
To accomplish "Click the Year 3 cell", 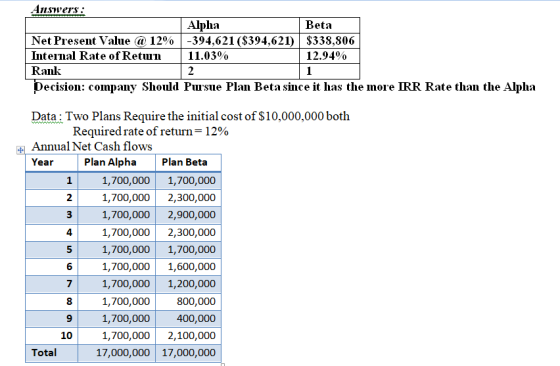I will tap(51, 215).
